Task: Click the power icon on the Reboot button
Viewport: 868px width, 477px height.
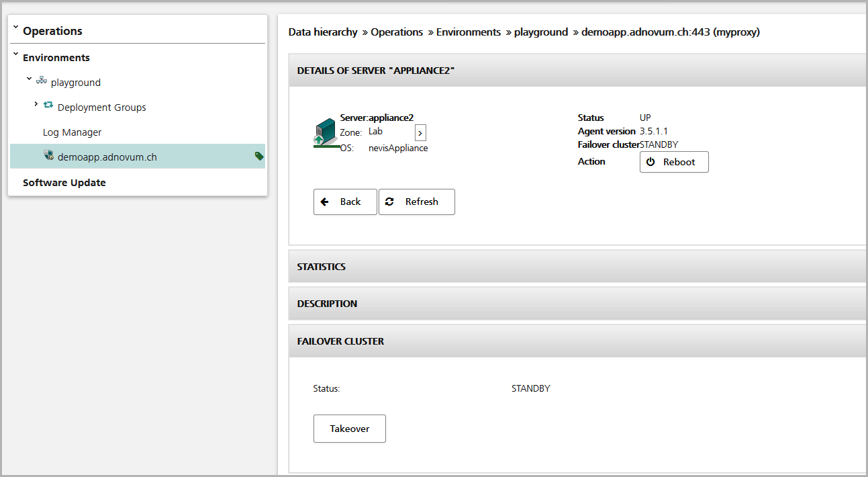Action: (650, 162)
